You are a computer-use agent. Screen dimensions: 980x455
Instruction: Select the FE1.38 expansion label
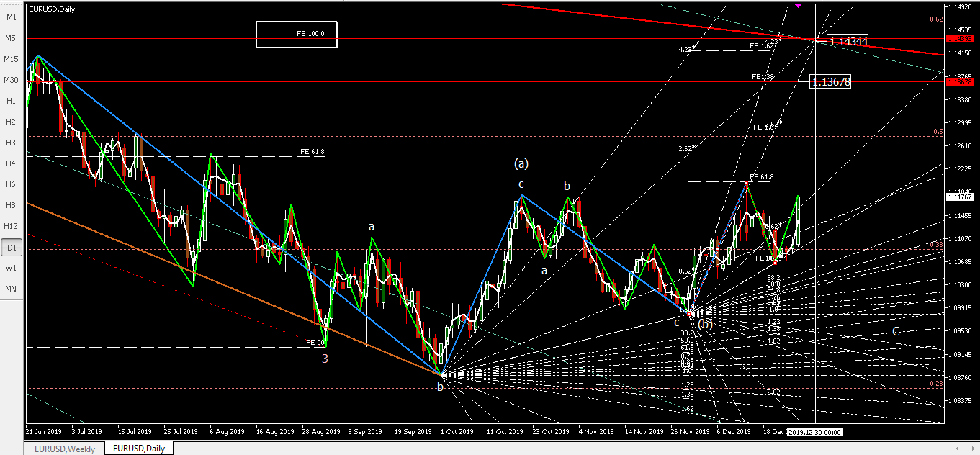coord(763,77)
